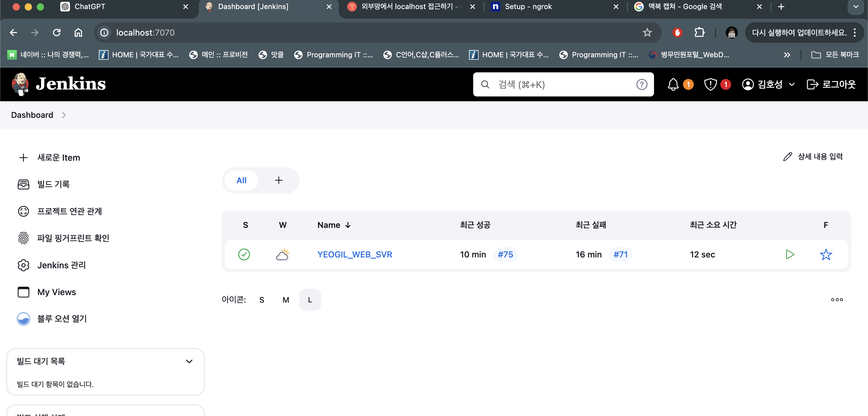Select the All view tab
Screen dimensions: 868x416
tap(241, 180)
